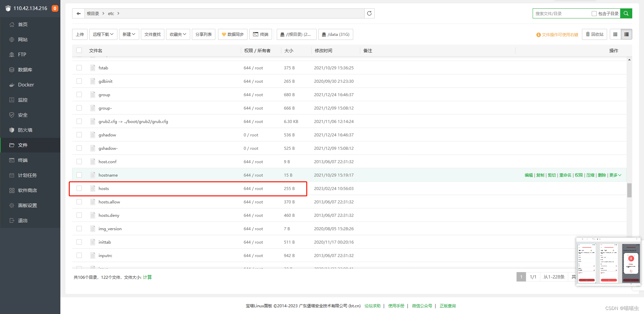644x314 pixels.
Task: Click the file list vertical scrollbar thumb
Action: 629,190
